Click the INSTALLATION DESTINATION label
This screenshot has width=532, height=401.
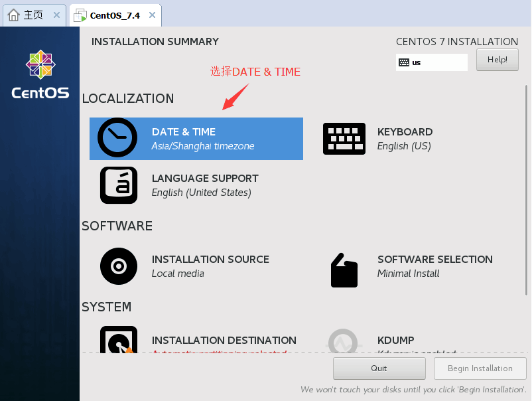click(x=224, y=340)
